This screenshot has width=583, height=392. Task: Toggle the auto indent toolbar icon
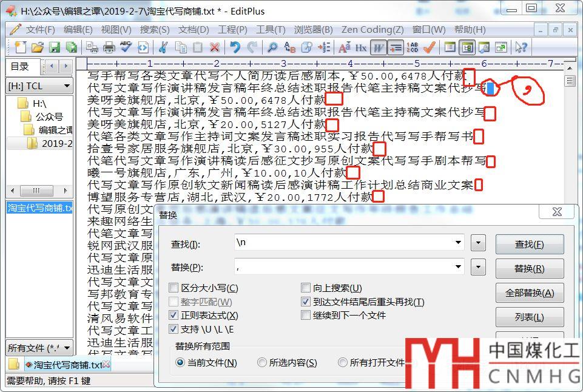click(x=395, y=47)
